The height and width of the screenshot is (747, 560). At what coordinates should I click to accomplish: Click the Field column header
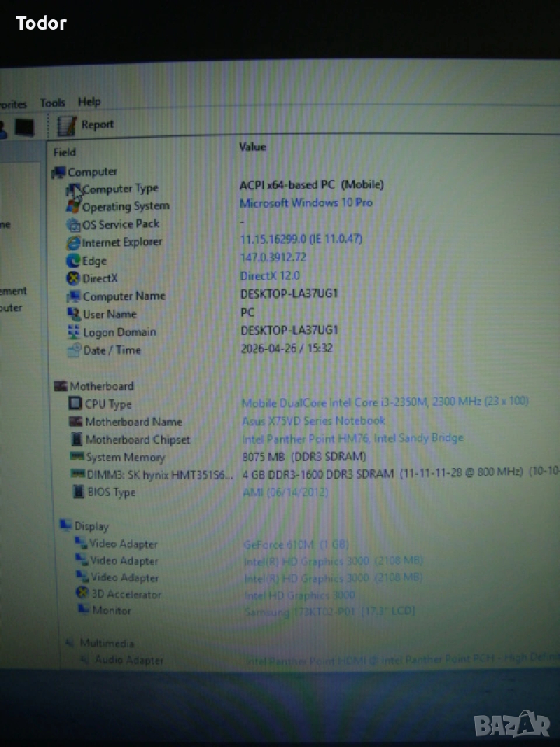[x=65, y=152]
